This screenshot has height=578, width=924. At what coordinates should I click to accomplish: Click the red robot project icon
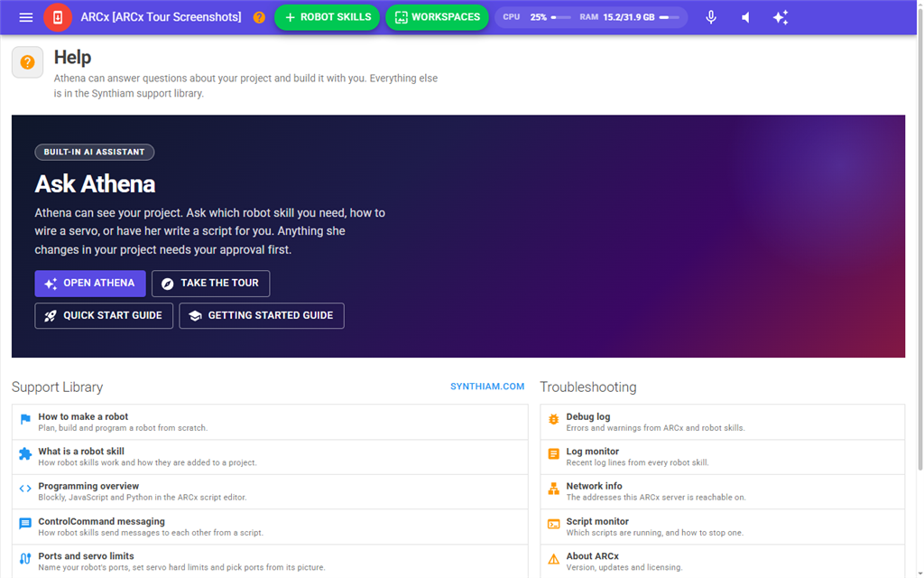click(58, 17)
